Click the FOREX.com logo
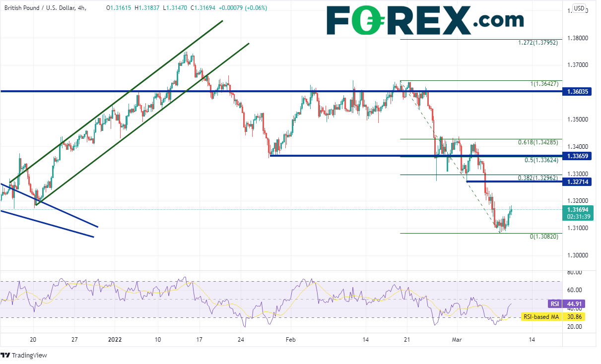Screen dimensions: 601x364 (425, 20)
